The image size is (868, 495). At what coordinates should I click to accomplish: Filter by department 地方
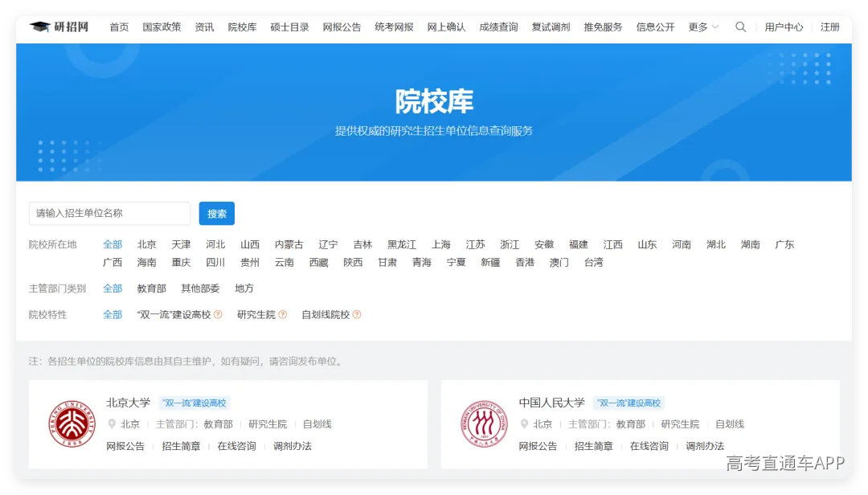244,288
